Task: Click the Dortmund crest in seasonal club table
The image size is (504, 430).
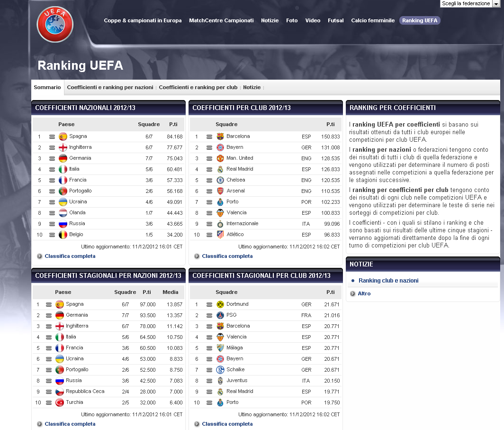Action: point(220,304)
